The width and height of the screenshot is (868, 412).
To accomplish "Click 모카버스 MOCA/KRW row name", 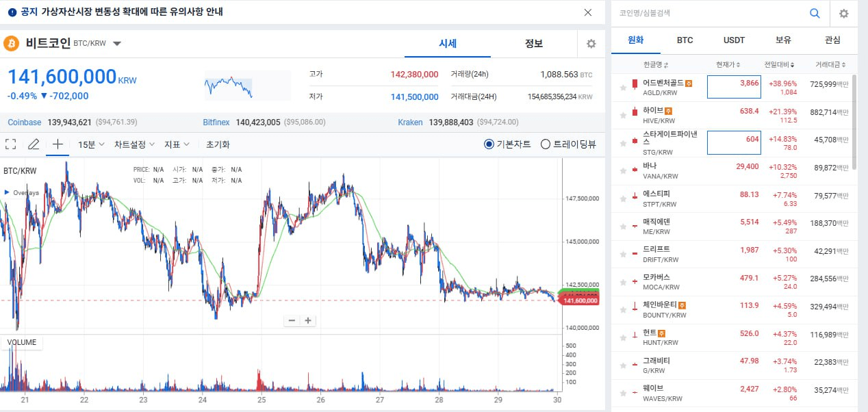I will tap(660, 283).
